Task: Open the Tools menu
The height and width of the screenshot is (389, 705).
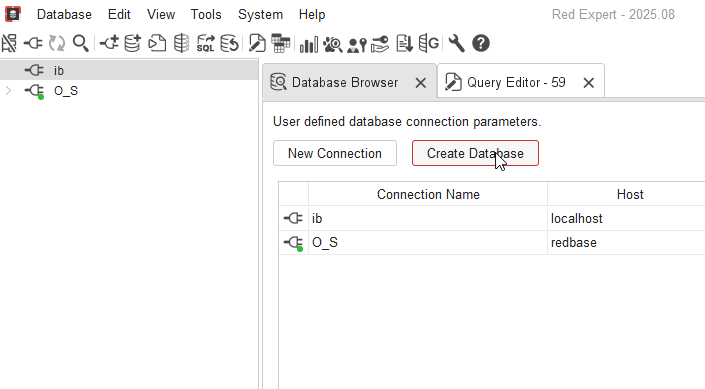Action: click(x=206, y=14)
